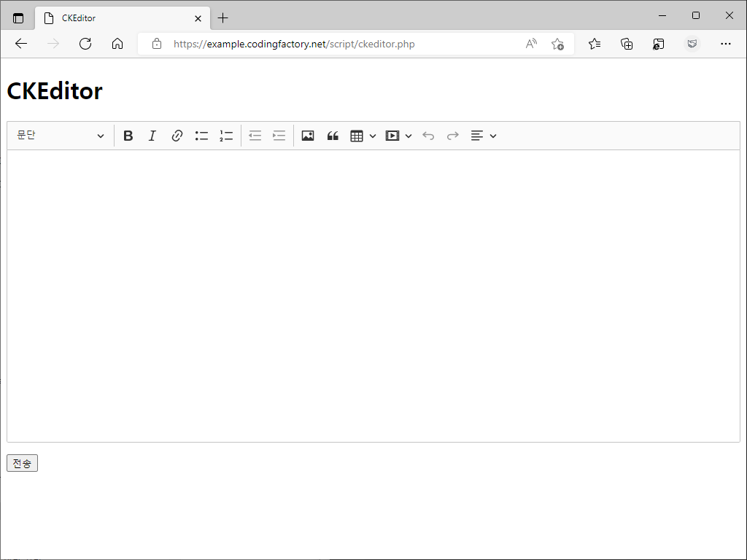Open the read aloud feature
The height and width of the screenshot is (560, 747).
[531, 44]
